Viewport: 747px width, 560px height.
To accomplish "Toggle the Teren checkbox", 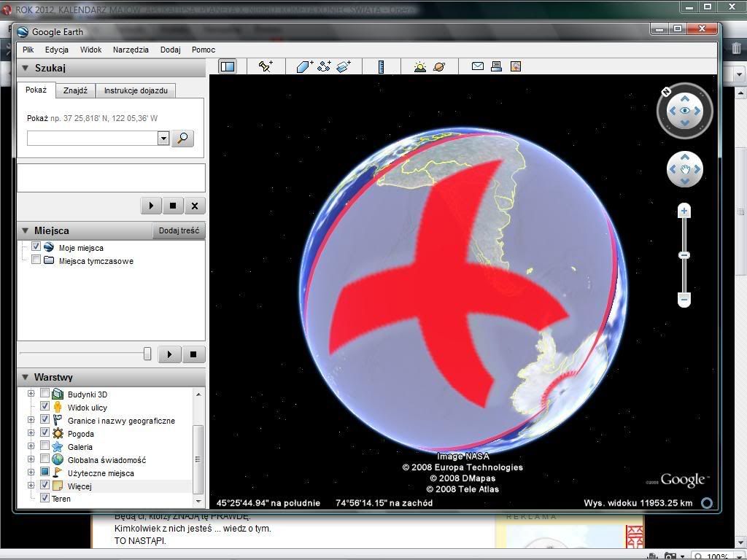I will [45, 498].
